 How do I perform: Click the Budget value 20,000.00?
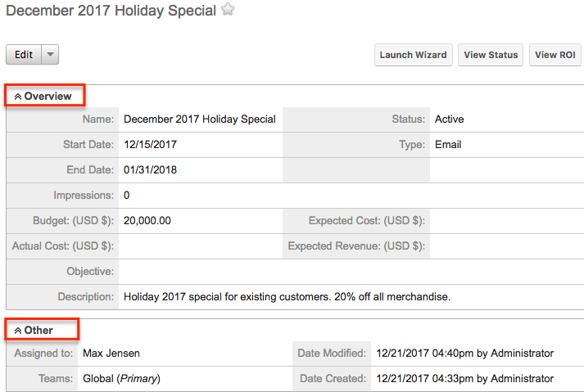147,221
